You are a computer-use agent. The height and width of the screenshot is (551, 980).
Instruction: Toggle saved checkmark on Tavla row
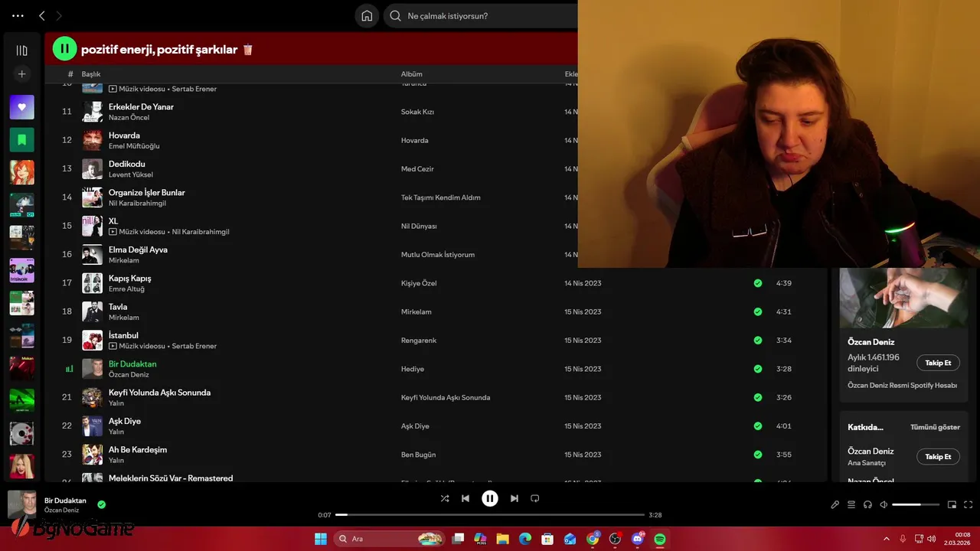[758, 311]
